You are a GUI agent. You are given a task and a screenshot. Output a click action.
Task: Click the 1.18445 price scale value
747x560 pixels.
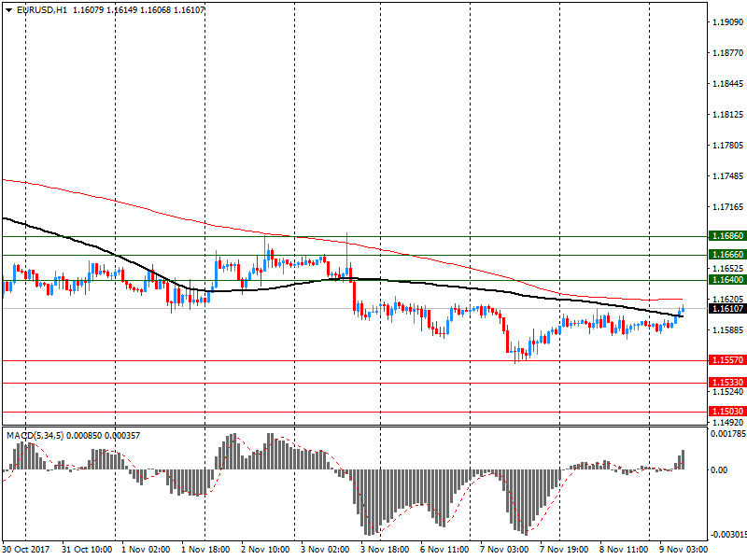point(727,84)
